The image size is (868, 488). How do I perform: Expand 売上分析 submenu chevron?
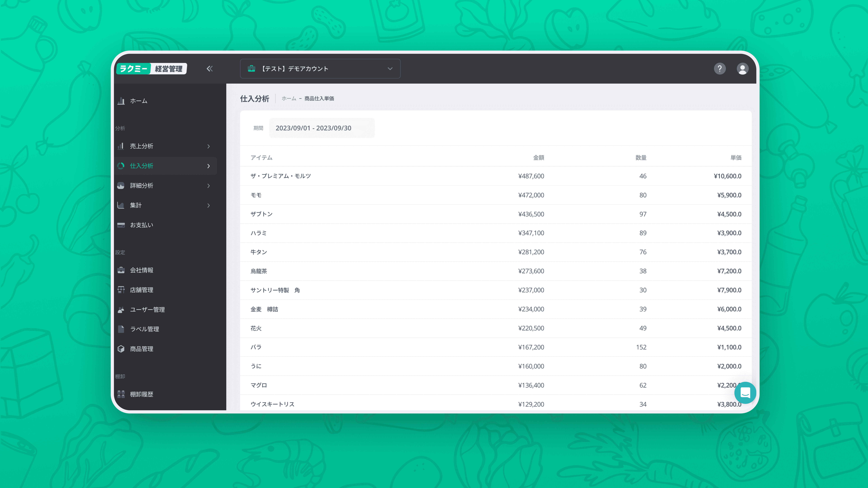point(209,146)
